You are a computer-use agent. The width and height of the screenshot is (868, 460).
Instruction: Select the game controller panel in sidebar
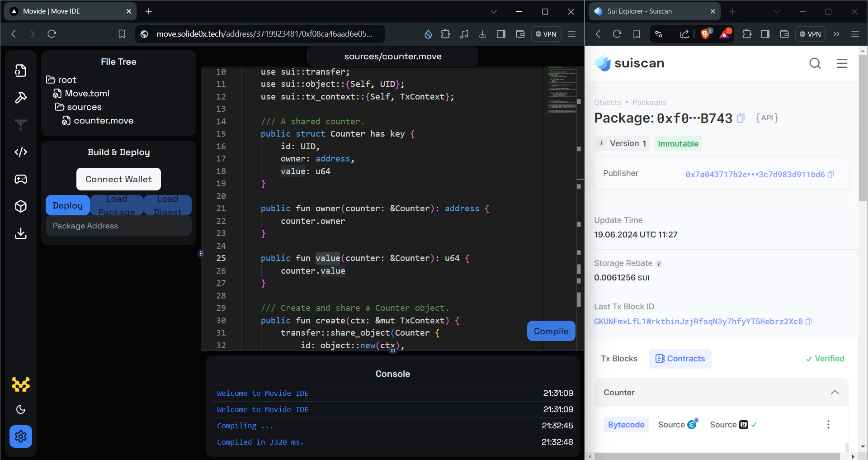(x=21, y=179)
